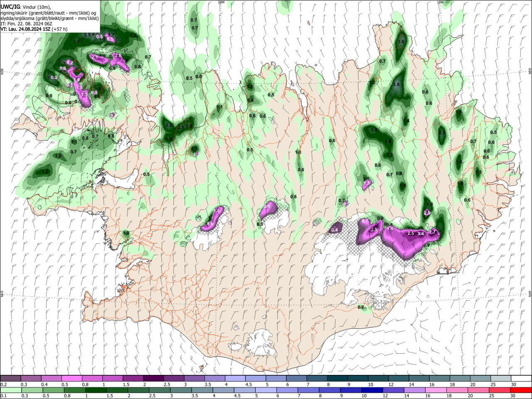Image resolution: width=532 pixels, height=399 pixels.
Task: Click the precipitation value 2.1 on the map
Action: click(94, 57)
